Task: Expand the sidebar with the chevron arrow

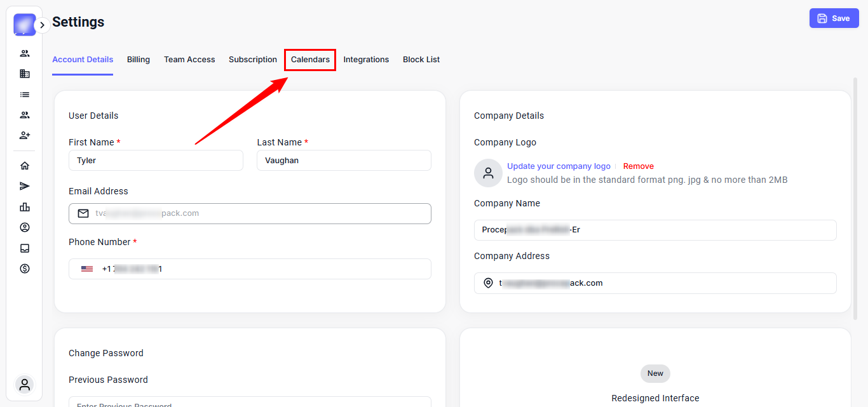Action: (42, 25)
